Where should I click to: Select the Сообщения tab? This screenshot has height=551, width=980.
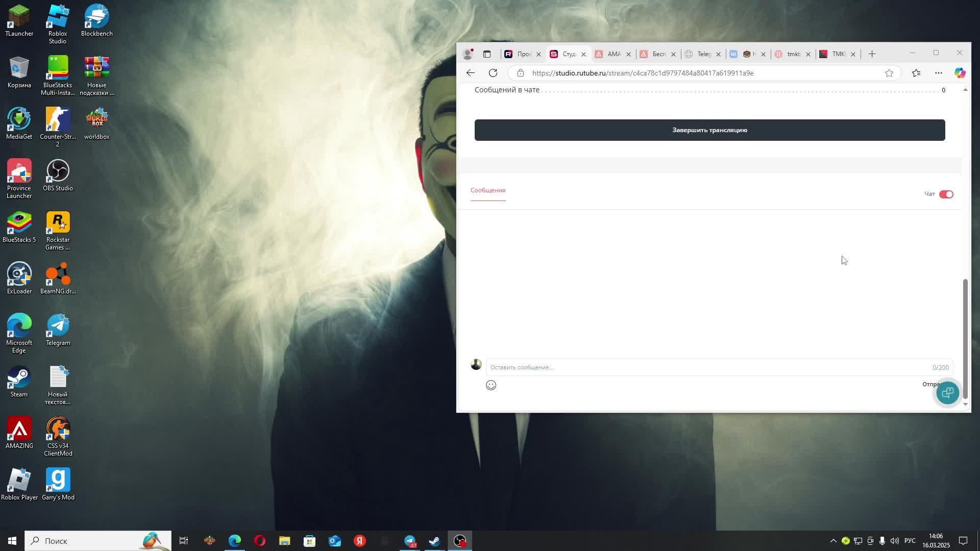click(x=487, y=190)
